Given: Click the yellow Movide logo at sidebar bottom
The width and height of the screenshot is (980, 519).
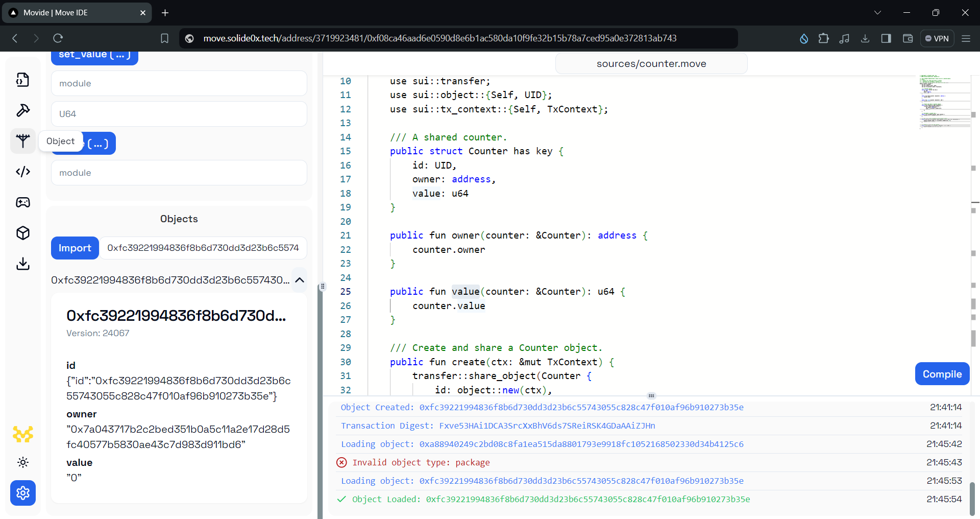Looking at the screenshot, I should (22, 434).
